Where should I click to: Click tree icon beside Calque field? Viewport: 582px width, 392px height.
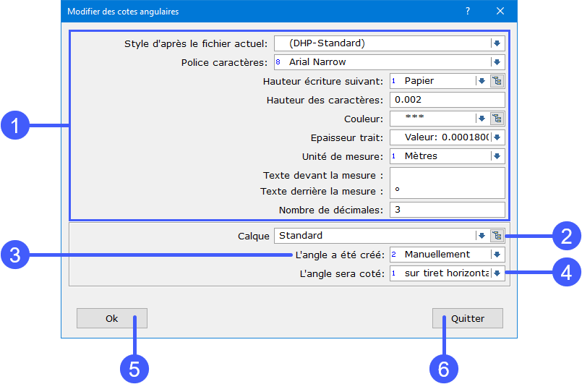pos(497,235)
